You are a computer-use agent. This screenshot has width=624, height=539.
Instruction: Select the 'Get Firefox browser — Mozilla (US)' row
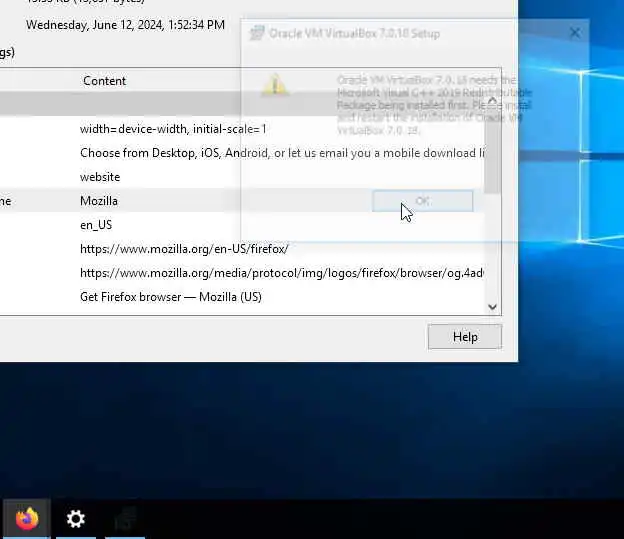click(x=242, y=297)
